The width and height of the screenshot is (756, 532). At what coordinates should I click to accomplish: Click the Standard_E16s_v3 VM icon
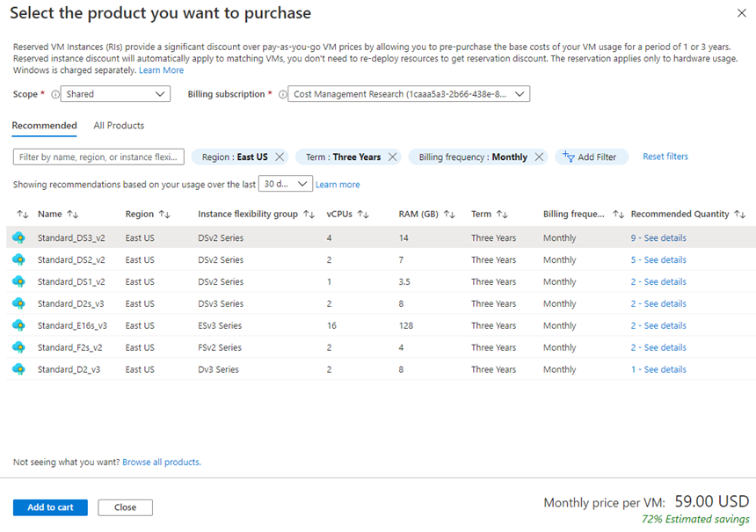pyautogui.click(x=18, y=325)
